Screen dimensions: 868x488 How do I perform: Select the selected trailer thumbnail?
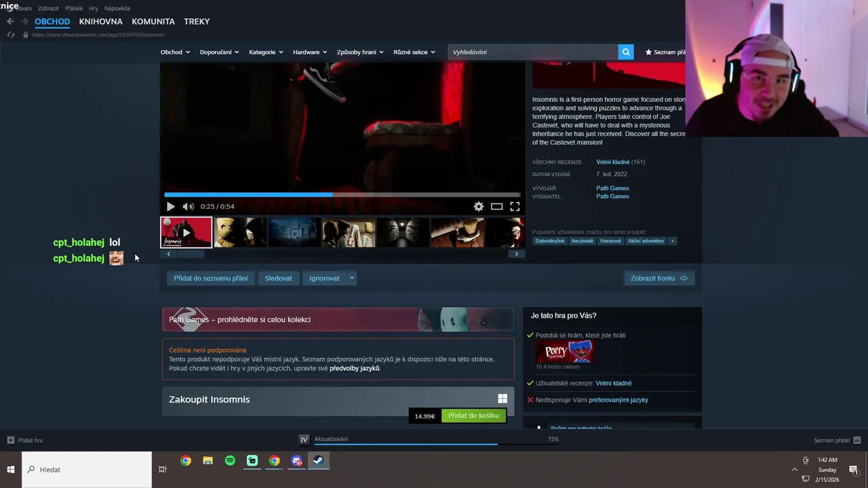point(186,232)
